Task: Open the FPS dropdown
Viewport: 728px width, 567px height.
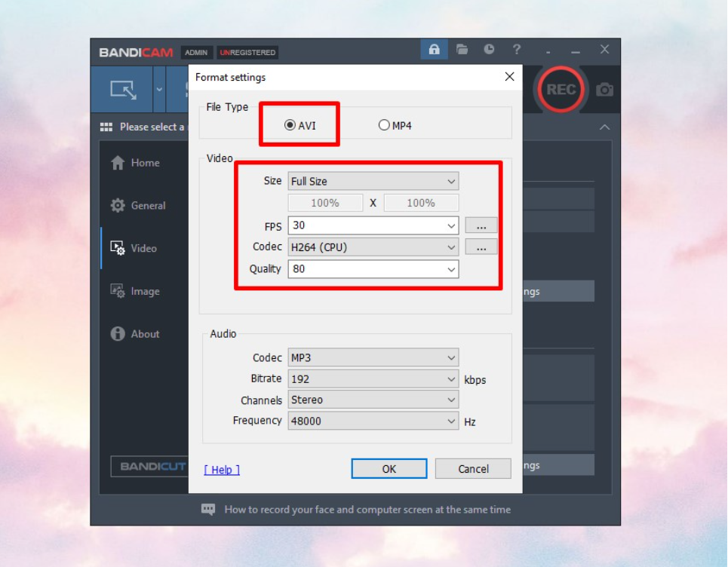Action: point(373,225)
